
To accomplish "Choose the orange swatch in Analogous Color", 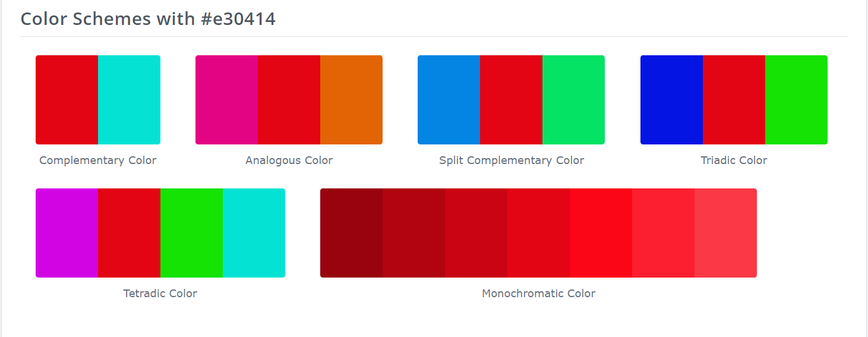I will tap(351, 100).
